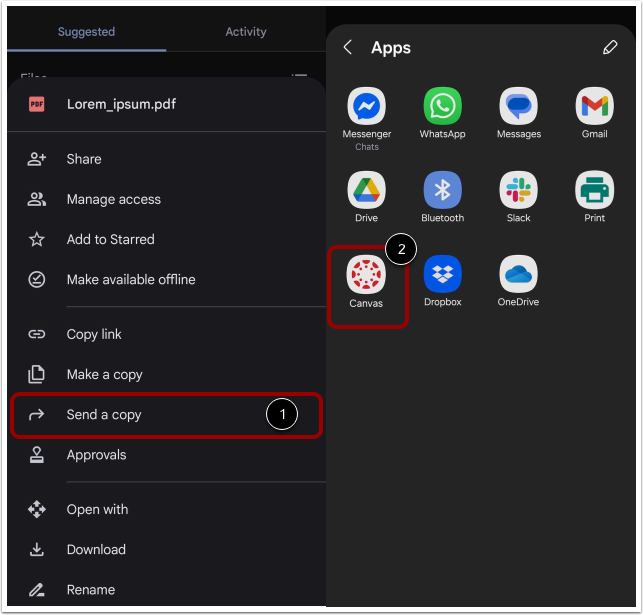Viewport: 643px width, 615px height.
Task: Tap the Messages app icon
Action: [x=518, y=106]
